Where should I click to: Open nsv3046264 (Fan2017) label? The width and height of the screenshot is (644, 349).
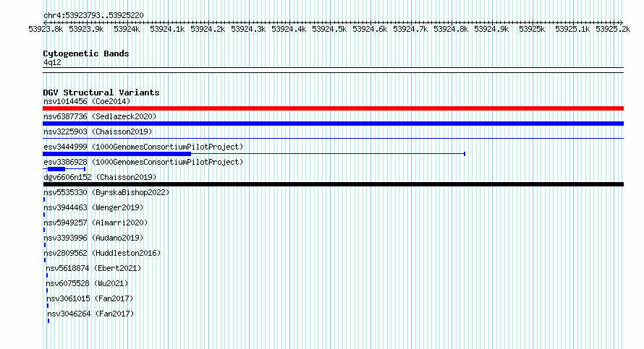click(x=90, y=314)
